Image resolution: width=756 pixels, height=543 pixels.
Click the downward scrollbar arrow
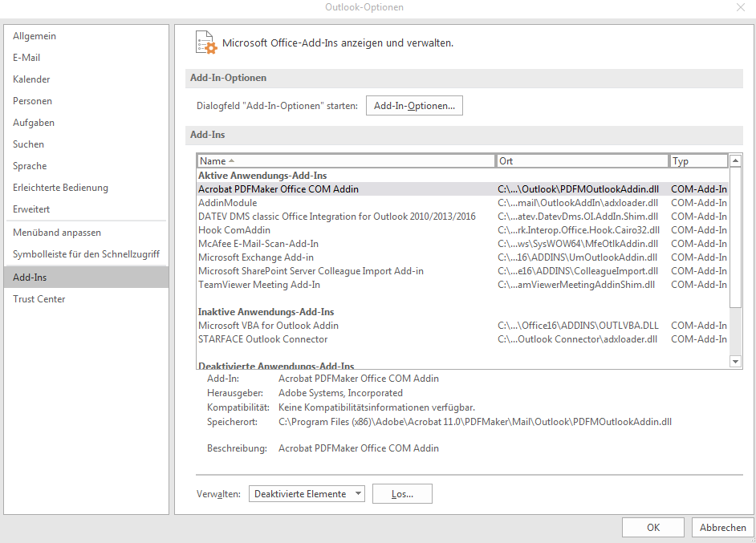pyautogui.click(x=735, y=362)
